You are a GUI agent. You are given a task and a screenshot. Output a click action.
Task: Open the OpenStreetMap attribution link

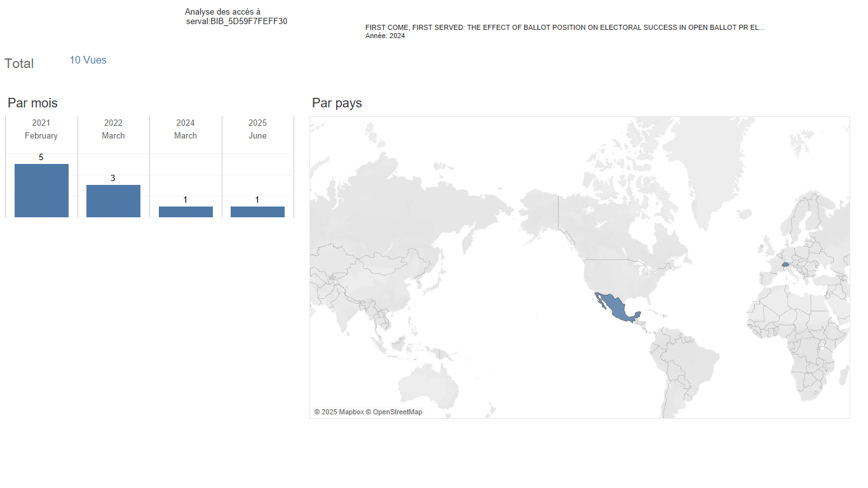click(394, 412)
